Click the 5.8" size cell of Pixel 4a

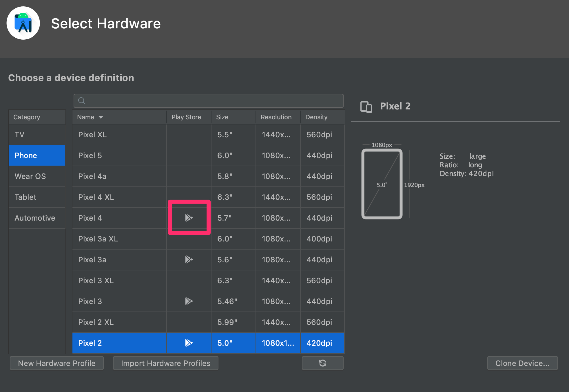234,176
